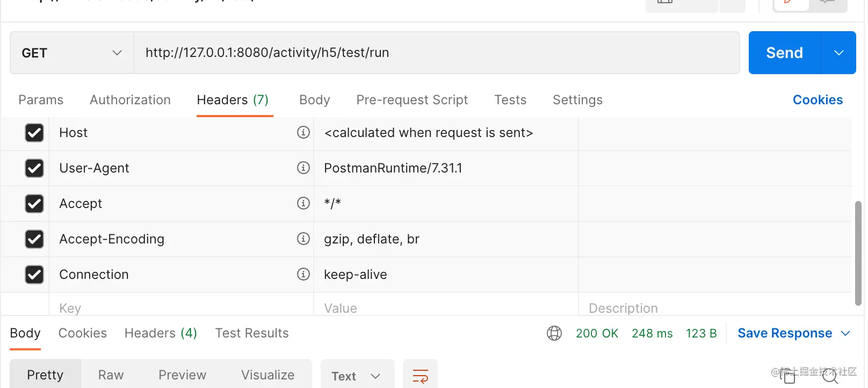Viewport: 868px width, 388px height.
Task: Expand the Send button dropdown arrow
Action: click(x=838, y=53)
